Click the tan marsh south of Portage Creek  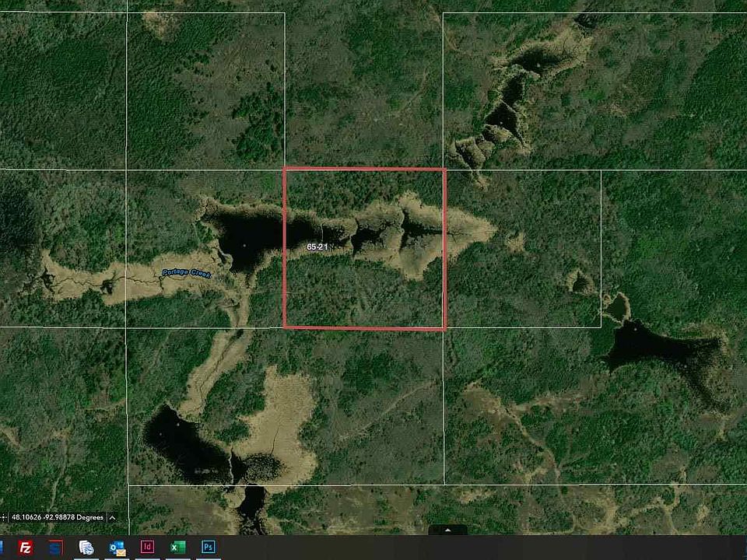pos(276,420)
